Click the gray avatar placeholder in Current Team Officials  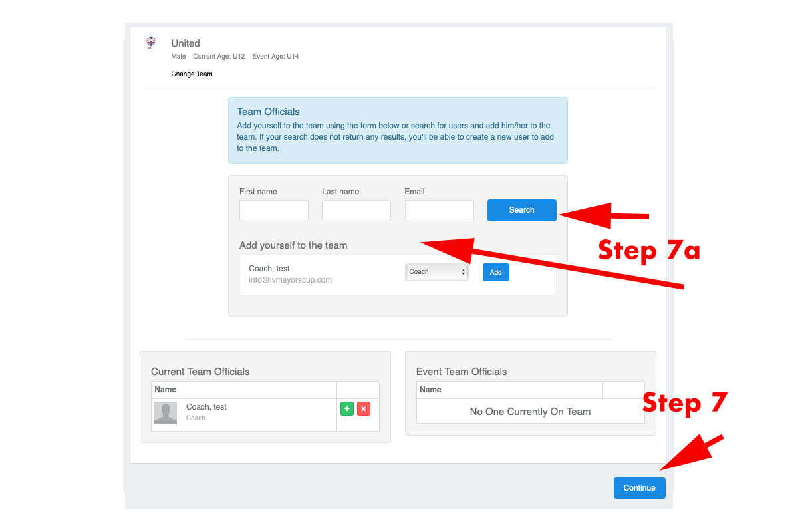pyautogui.click(x=166, y=413)
